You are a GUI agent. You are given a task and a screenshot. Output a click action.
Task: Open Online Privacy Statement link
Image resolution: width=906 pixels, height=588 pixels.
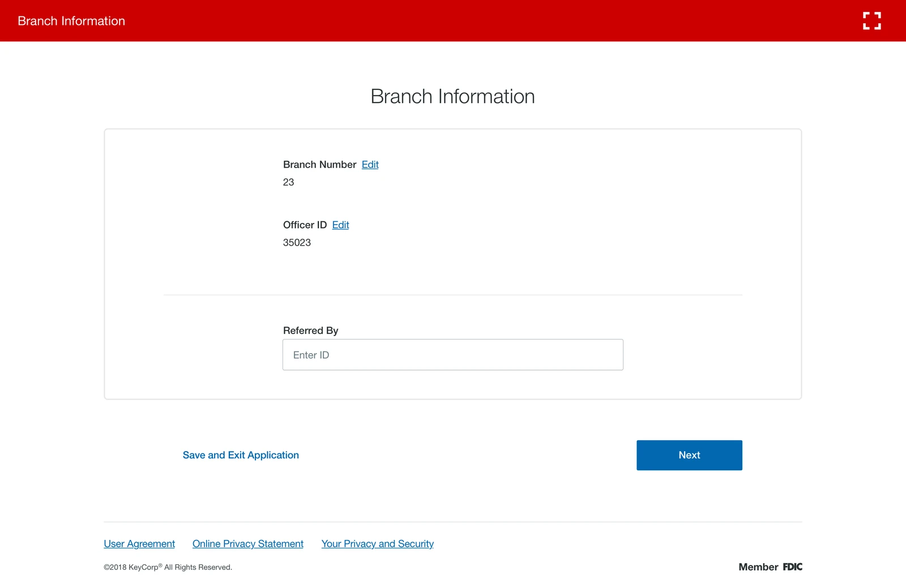(x=248, y=544)
